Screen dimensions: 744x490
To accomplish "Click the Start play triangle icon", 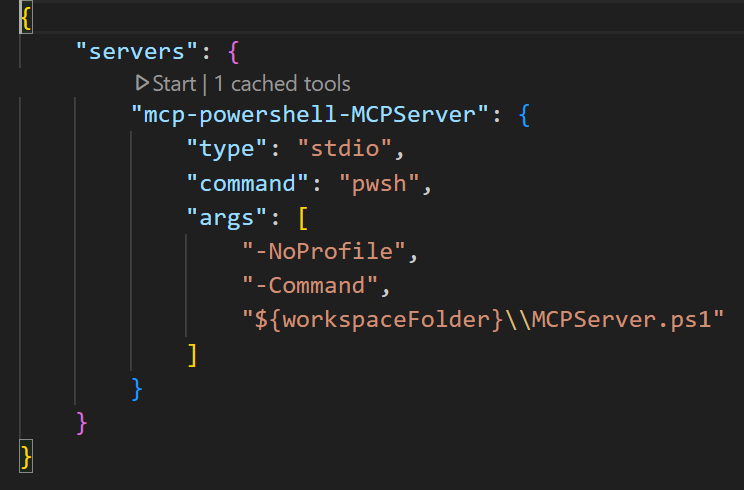I will coord(142,83).
